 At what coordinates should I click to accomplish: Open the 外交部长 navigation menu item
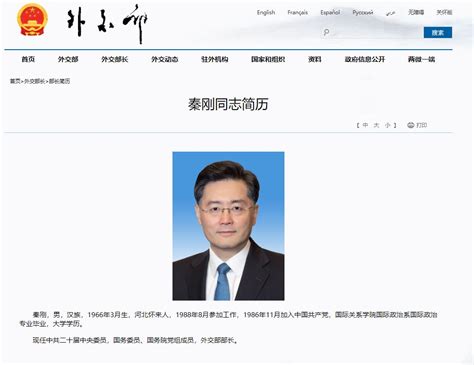tap(115, 59)
